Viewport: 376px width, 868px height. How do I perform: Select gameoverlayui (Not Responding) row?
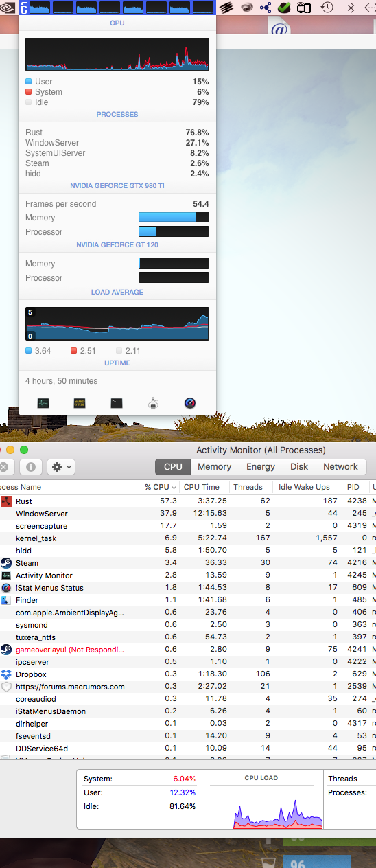click(x=188, y=650)
